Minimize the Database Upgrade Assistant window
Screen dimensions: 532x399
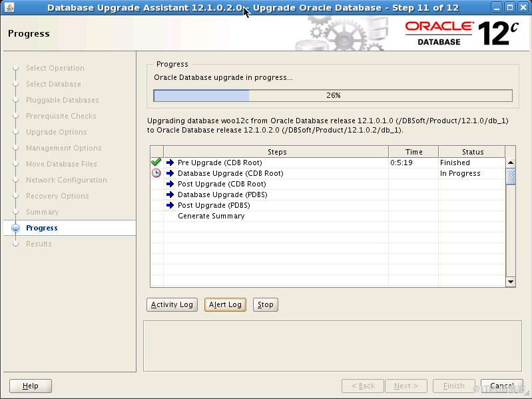click(x=496, y=7)
